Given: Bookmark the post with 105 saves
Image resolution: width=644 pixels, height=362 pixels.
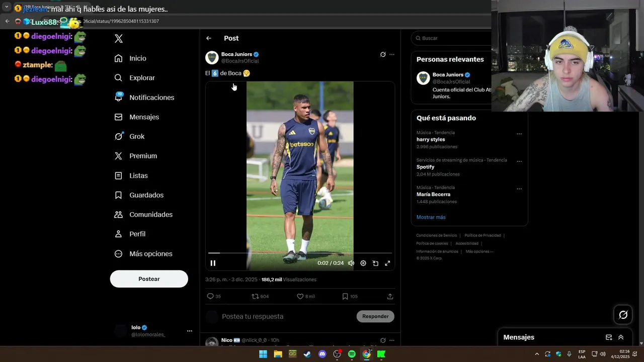Looking at the screenshot, I should [x=350, y=297].
